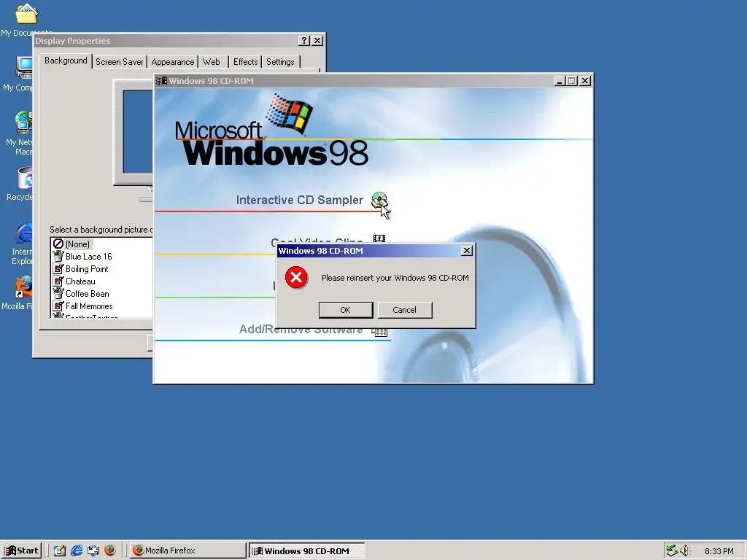Click the Outlook Express quick launch icon
Viewport: 747px width, 560px height.
click(93, 551)
